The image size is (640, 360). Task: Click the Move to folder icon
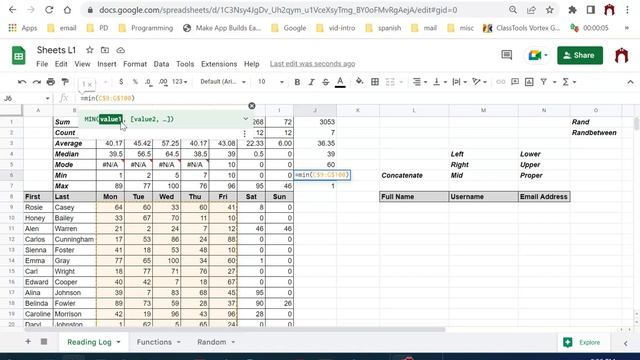pyautogui.click(x=105, y=50)
